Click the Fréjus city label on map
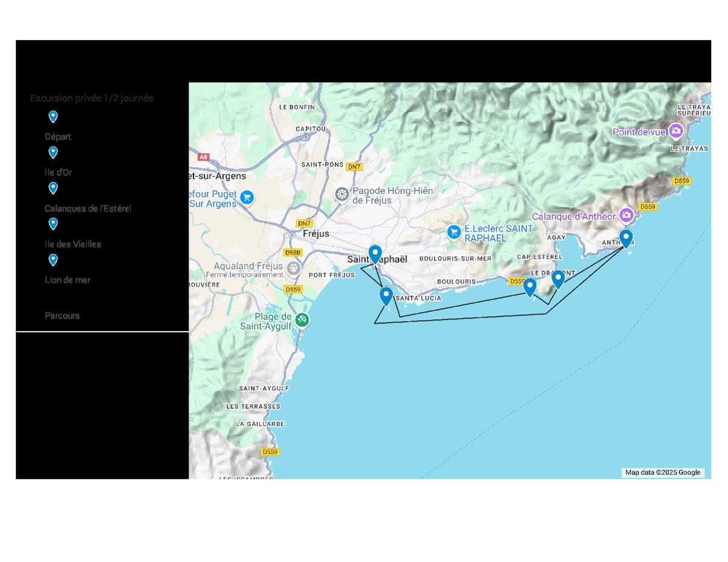728x562 pixels. pos(315,233)
